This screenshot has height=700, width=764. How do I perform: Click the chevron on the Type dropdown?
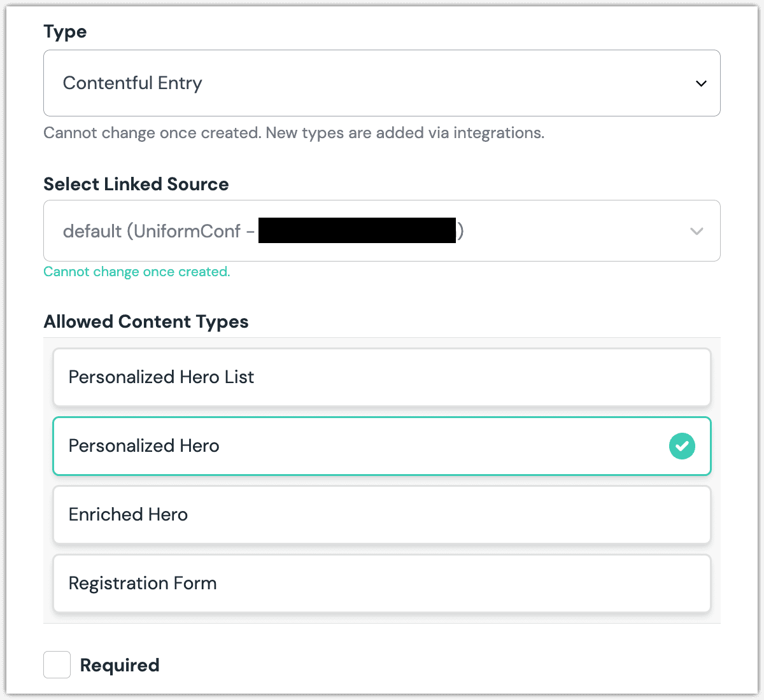coord(701,83)
